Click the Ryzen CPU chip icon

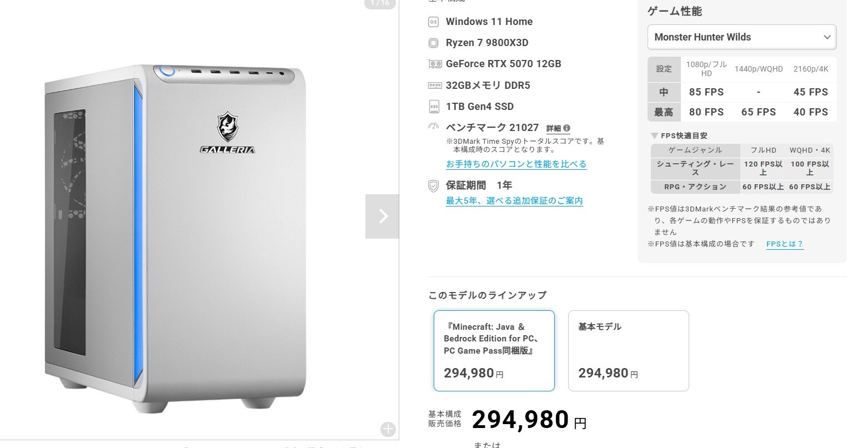coord(434,43)
